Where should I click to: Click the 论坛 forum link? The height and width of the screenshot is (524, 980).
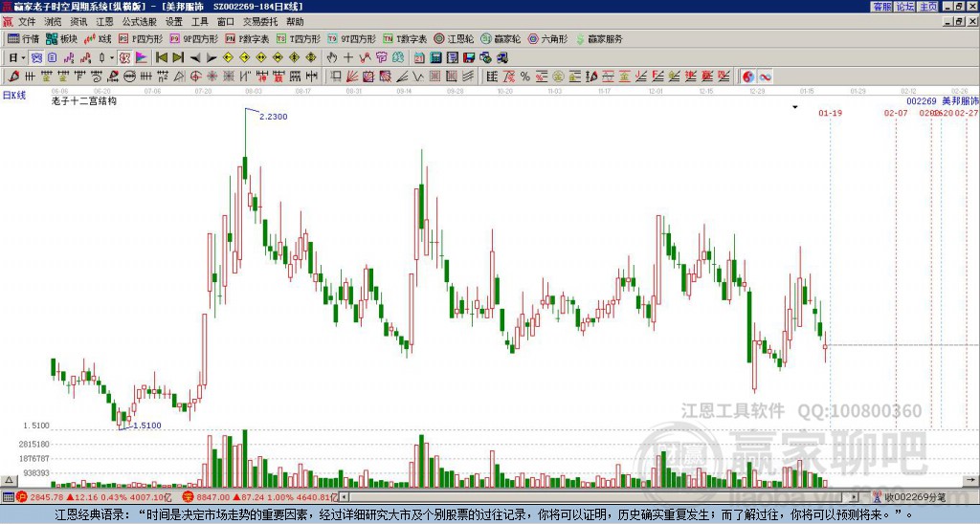coord(904,7)
